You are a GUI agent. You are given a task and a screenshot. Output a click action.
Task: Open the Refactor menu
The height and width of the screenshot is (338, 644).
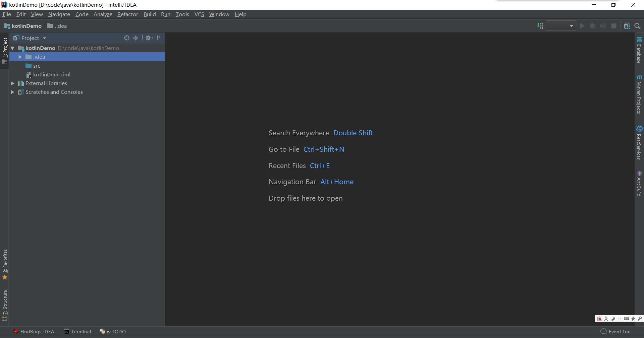[x=127, y=14]
